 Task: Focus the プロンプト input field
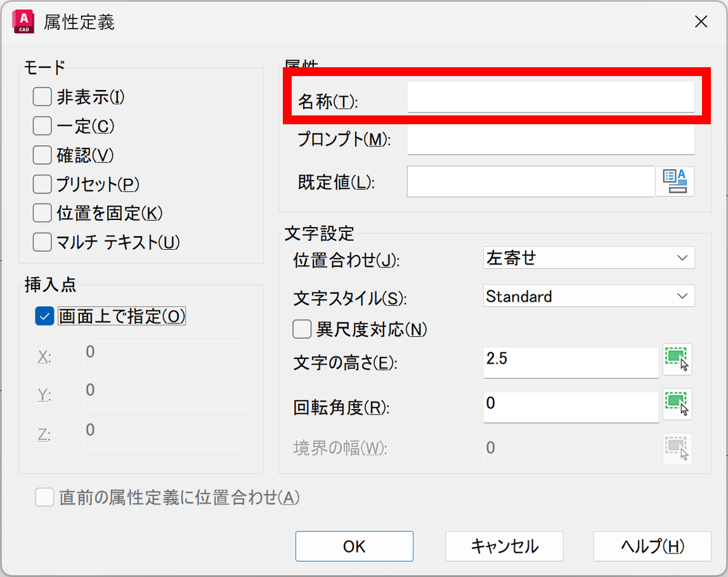click(550, 140)
